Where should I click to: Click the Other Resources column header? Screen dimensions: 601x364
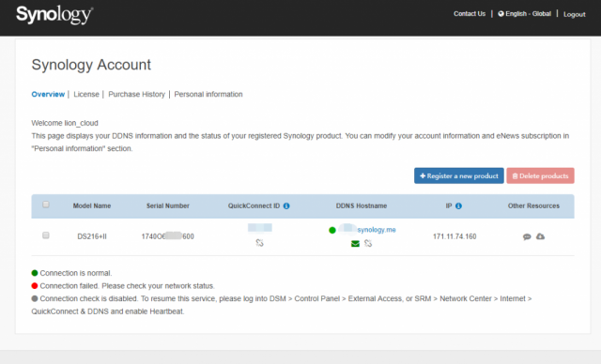pos(533,205)
